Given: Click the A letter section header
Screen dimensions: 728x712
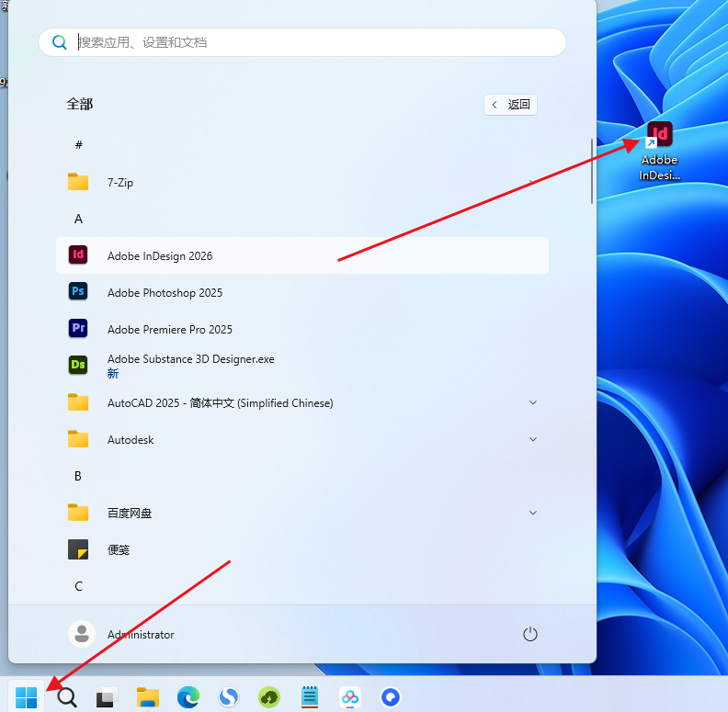Looking at the screenshot, I should point(78,219).
